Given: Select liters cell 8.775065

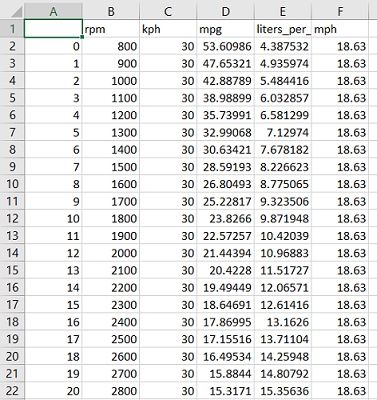Looking at the screenshot, I should tap(283, 184).
